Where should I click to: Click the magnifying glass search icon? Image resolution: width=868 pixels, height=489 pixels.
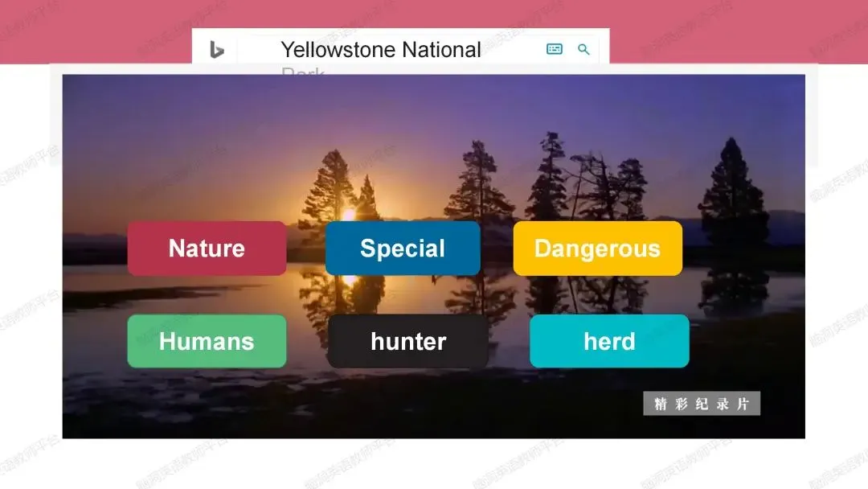(583, 49)
